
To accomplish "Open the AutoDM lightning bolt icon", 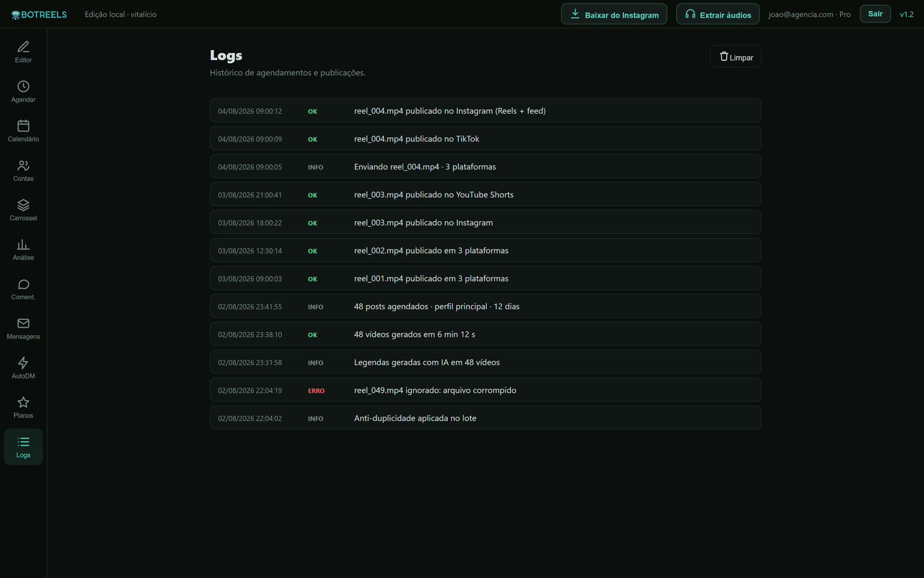I will pos(23,363).
